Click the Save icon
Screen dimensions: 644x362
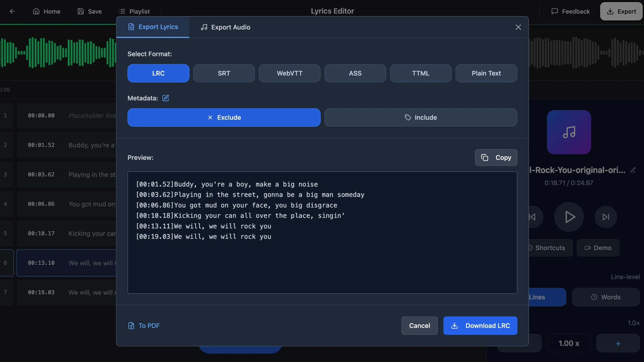[81, 11]
